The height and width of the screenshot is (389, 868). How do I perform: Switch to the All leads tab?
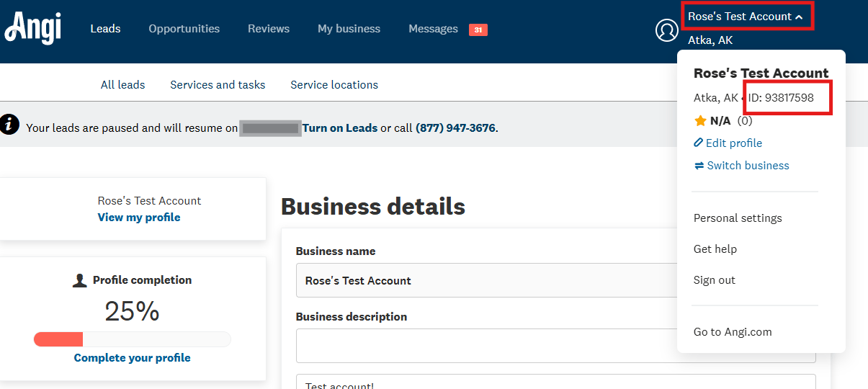tap(123, 85)
